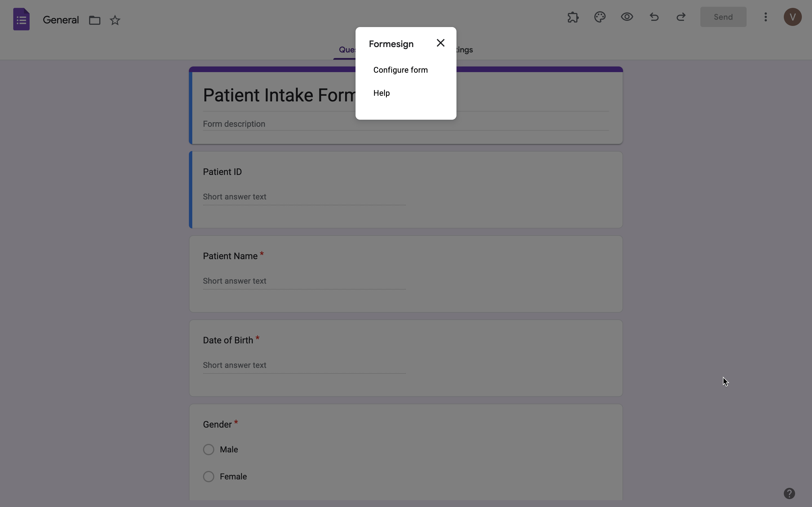
Task: Open Help in the Formesign popup
Action: point(381,93)
